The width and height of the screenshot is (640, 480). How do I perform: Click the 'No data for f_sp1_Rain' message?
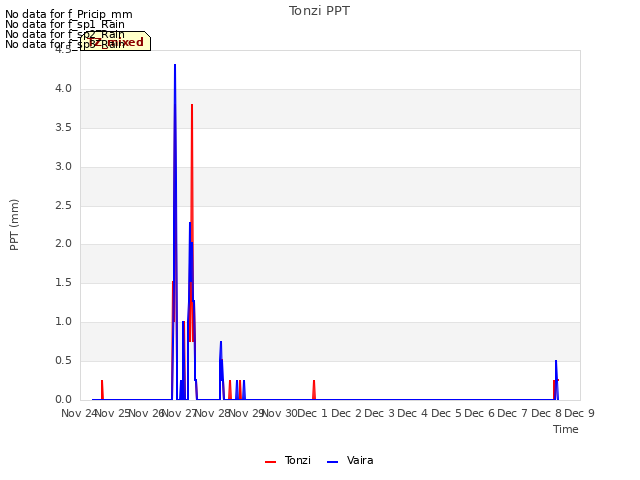[x=65, y=24]
